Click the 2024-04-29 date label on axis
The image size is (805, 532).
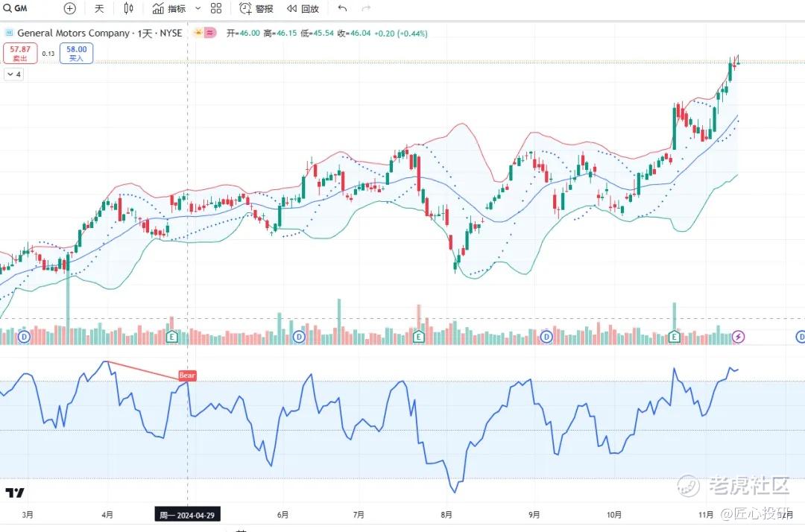pos(187,515)
